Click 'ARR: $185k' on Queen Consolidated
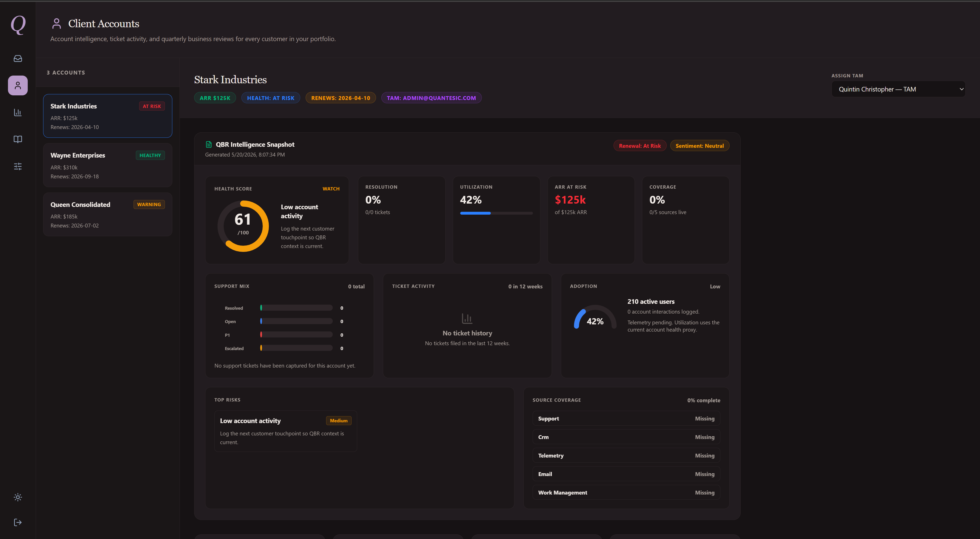The height and width of the screenshot is (539, 980). pos(64,217)
